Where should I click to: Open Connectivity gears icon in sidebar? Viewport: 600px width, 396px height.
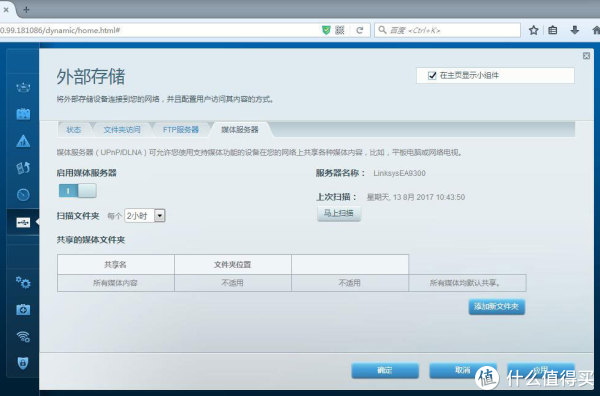pyautogui.click(x=23, y=283)
